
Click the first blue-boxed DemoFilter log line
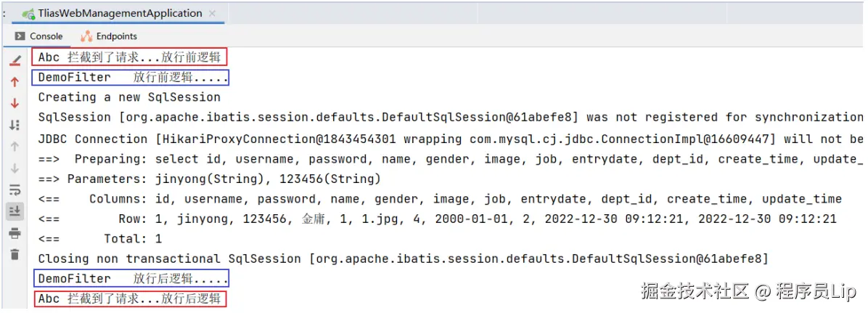pyautogui.click(x=132, y=77)
